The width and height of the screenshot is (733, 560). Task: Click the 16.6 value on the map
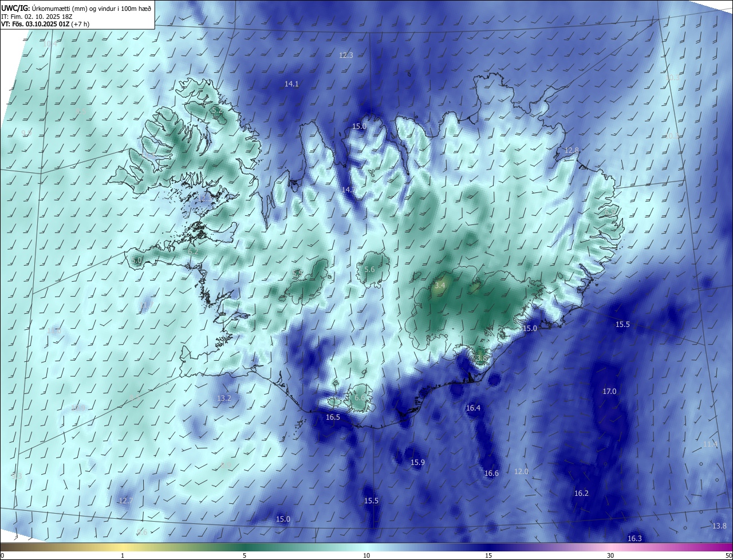(491, 474)
